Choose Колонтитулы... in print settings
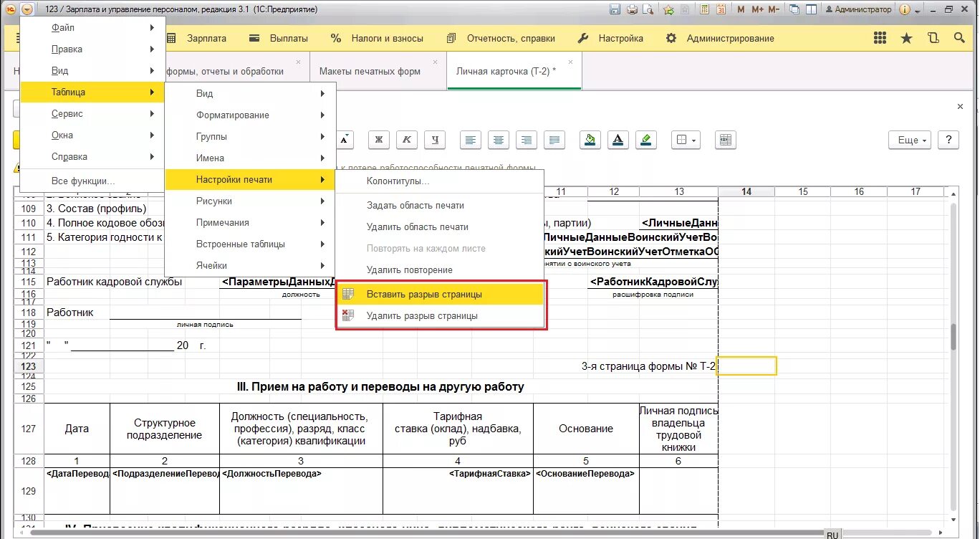 [440, 181]
